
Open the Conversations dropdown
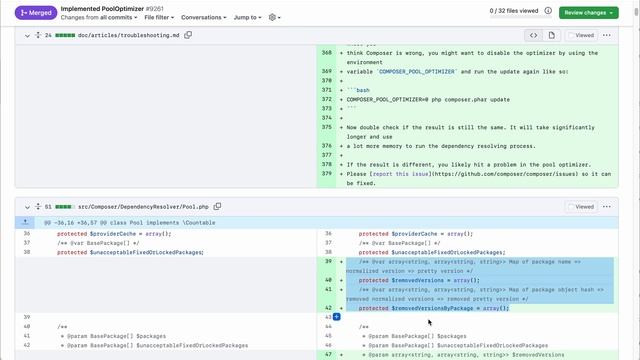tap(203, 18)
